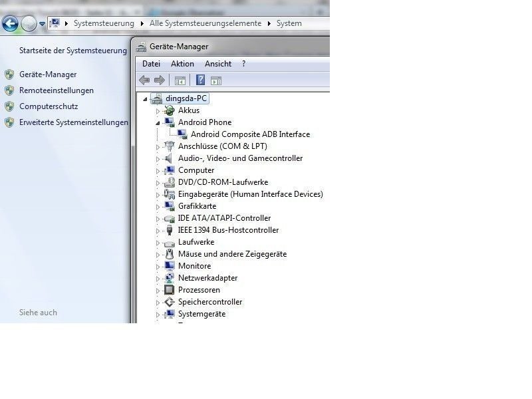The width and height of the screenshot is (532, 399).
Task: Collapse the Android Phone category
Action: (158, 123)
